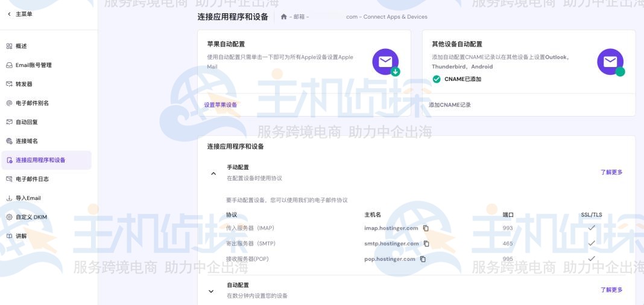Screen dimensions: 644x305
Task: Click the SSL/TLS column header
Action: pyautogui.click(x=592, y=215)
